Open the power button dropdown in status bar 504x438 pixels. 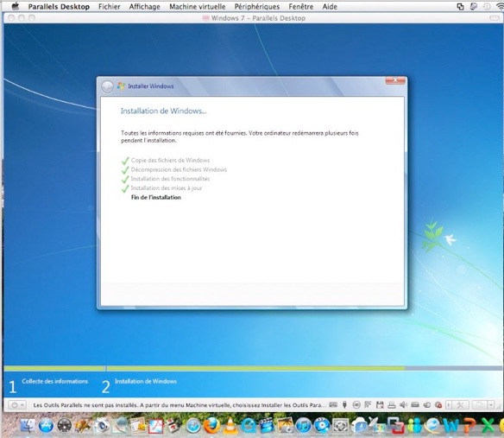(x=16, y=405)
